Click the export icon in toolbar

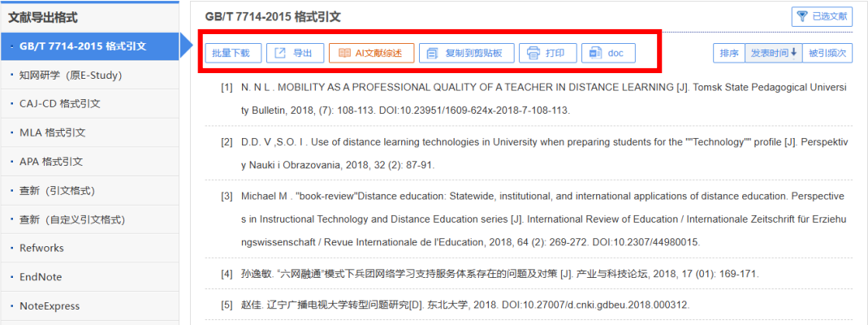click(280, 54)
